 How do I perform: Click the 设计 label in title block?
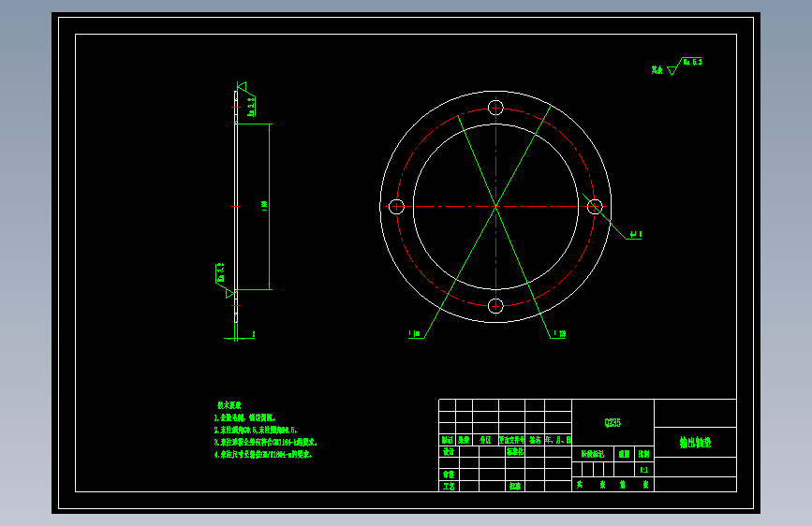(449, 451)
